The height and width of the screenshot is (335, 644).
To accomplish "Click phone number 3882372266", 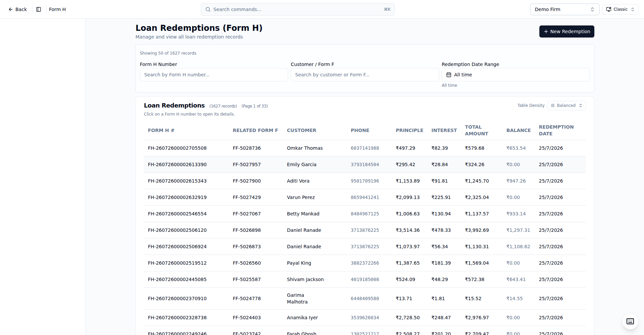I will pos(365,263).
